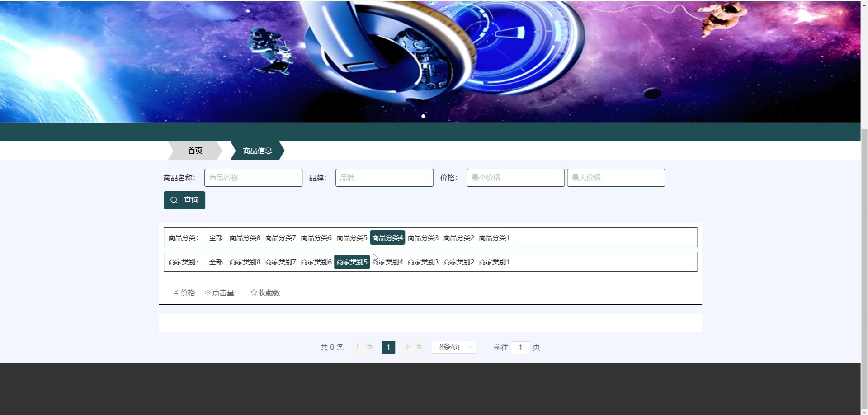868x415 pixels.
Task: Open the 商品信息 breadcrumb tab
Action: pyautogui.click(x=257, y=151)
